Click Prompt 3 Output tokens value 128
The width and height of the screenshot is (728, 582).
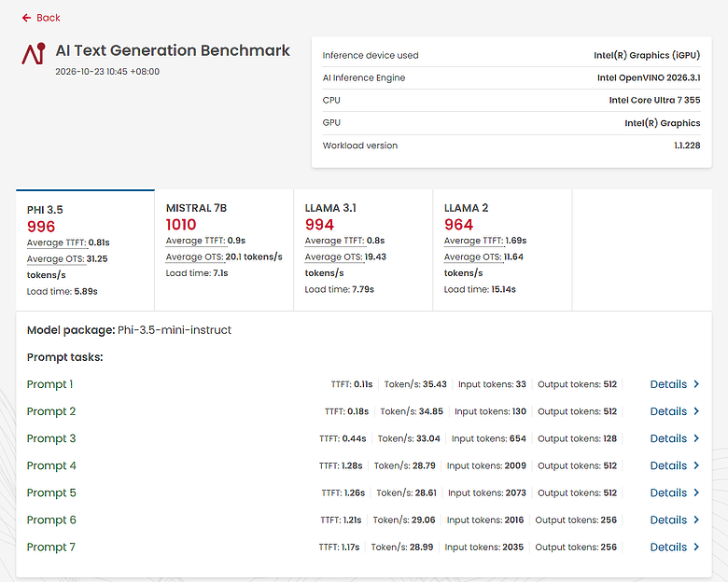(610, 438)
